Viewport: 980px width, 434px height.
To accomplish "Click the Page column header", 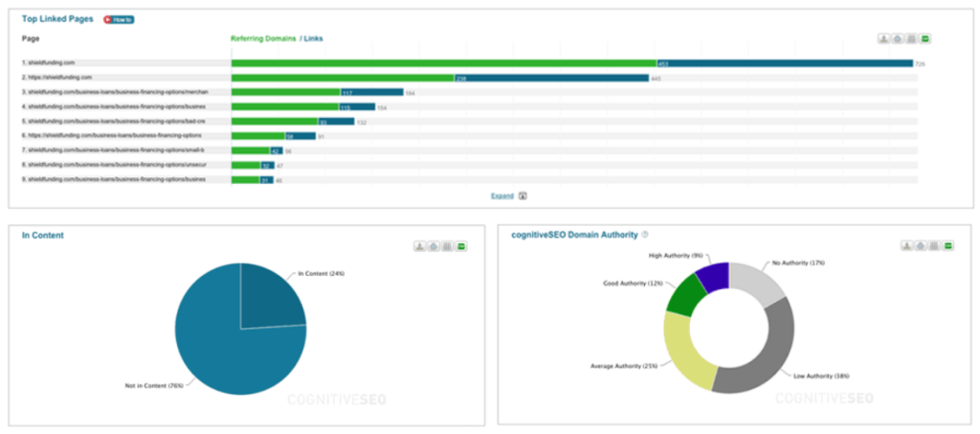I will coord(31,38).
